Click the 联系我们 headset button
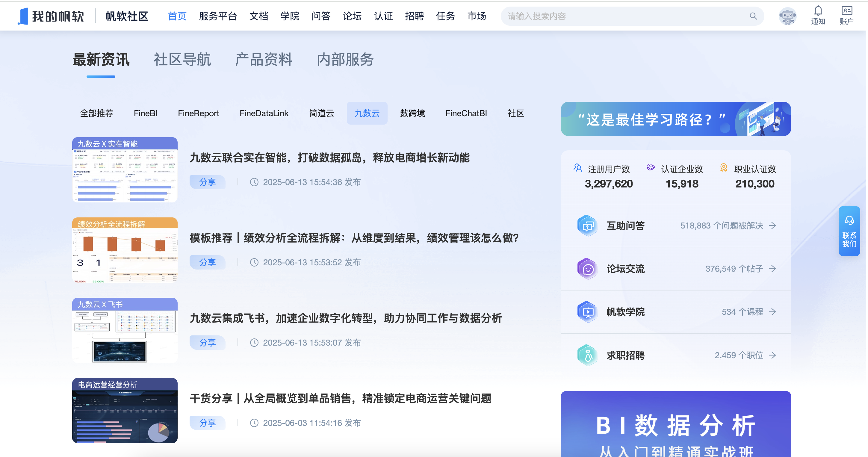Viewport: 868px width, 457px height. pyautogui.click(x=849, y=231)
